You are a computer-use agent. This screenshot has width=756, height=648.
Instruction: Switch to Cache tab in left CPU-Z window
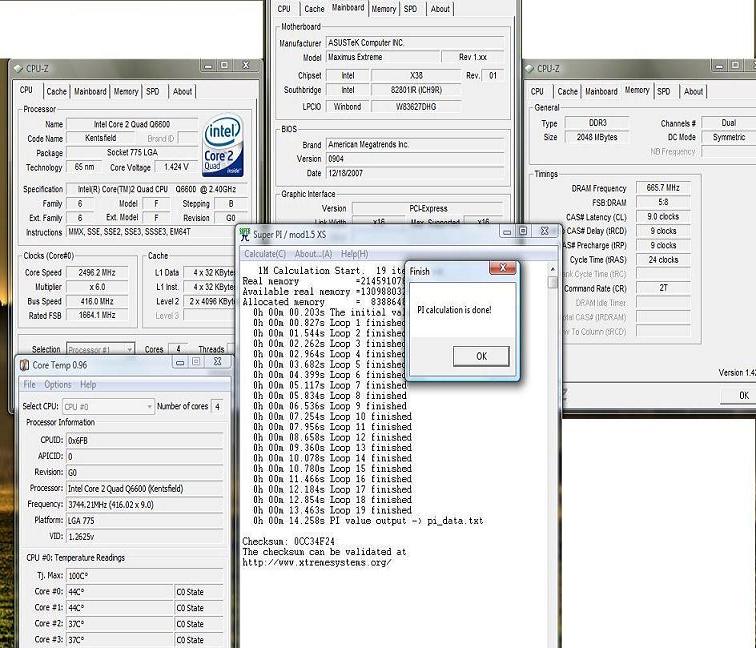tap(56, 91)
